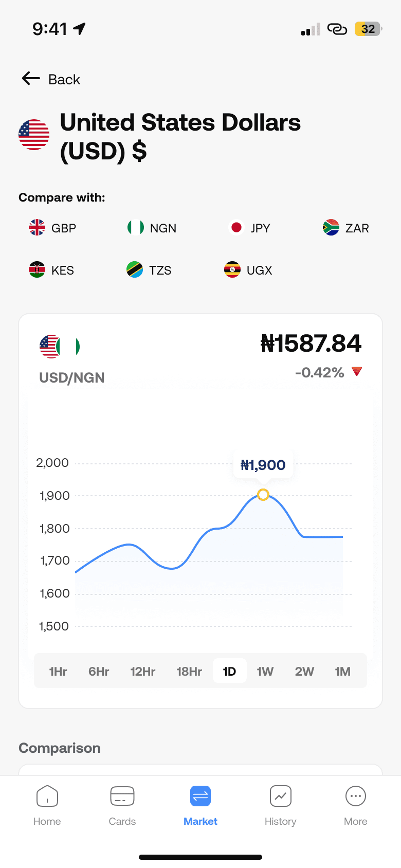This screenshot has height=868, width=401.
Task: Tap the United States flag icon in header
Action: pos(34,135)
